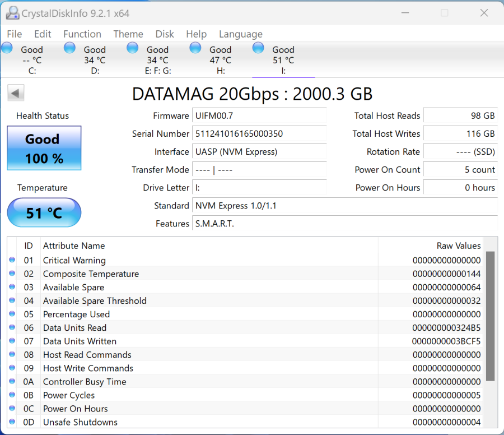Click raw value 0000000003BCF5
Image resolution: width=504 pixels, height=435 pixels.
point(446,341)
